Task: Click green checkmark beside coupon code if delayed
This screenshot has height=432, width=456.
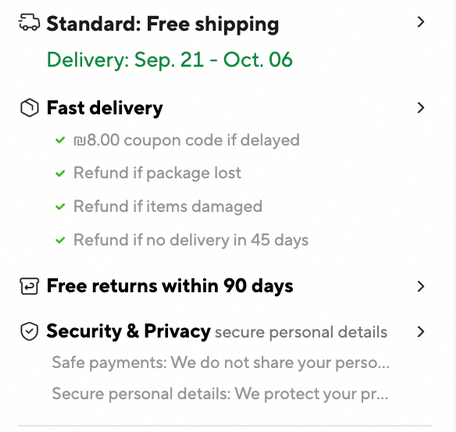Action: 60,140
